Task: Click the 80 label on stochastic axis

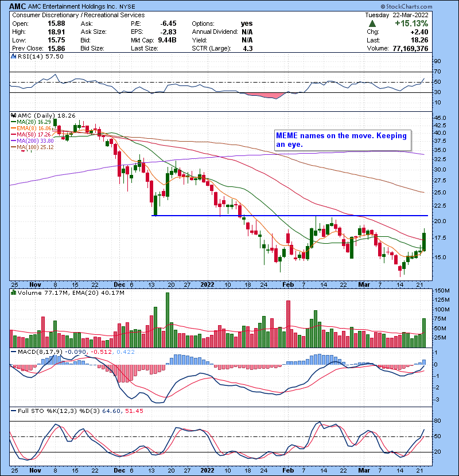Action: click(438, 421)
